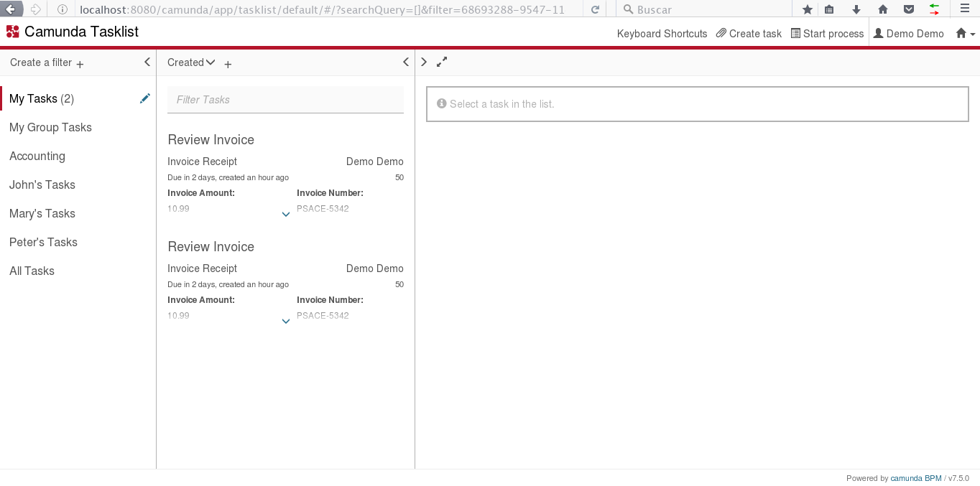
Task: Open the Accounting filter
Action: pyautogui.click(x=37, y=156)
